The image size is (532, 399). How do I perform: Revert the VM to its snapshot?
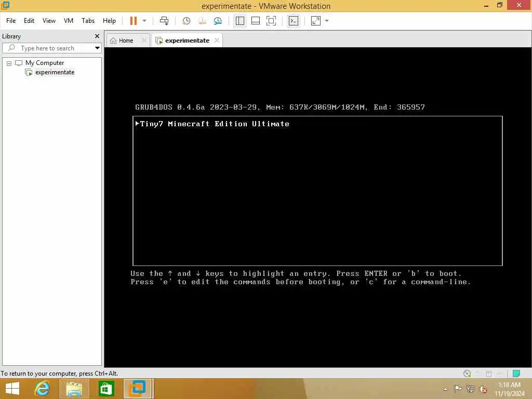[202, 21]
